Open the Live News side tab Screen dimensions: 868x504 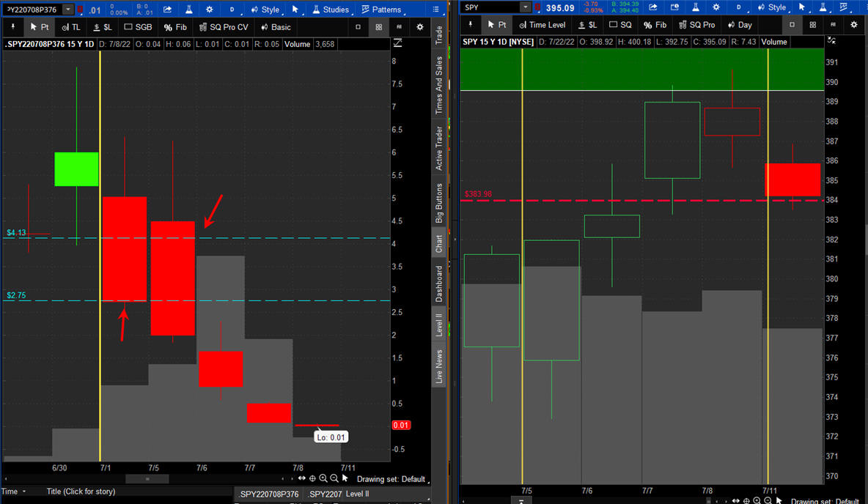(x=439, y=366)
